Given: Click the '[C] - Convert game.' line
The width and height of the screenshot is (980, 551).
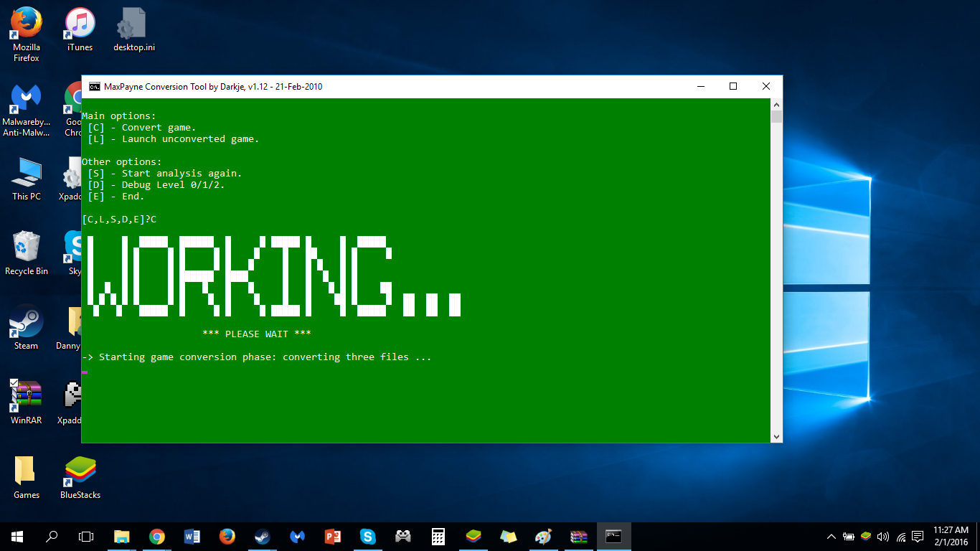Looking at the screenshot, I should [x=142, y=128].
